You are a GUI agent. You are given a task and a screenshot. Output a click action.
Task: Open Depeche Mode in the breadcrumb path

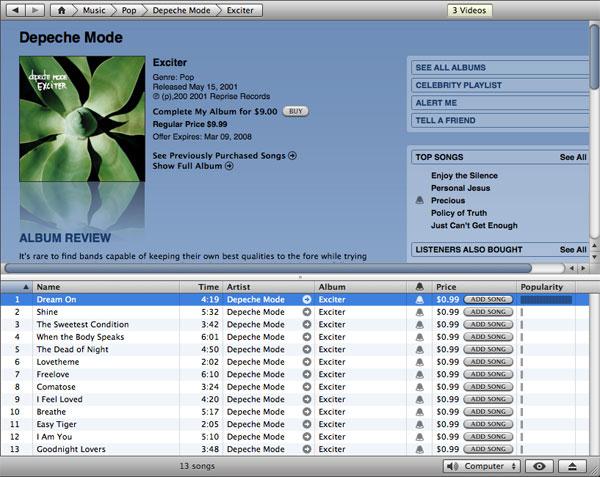click(x=181, y=10)
